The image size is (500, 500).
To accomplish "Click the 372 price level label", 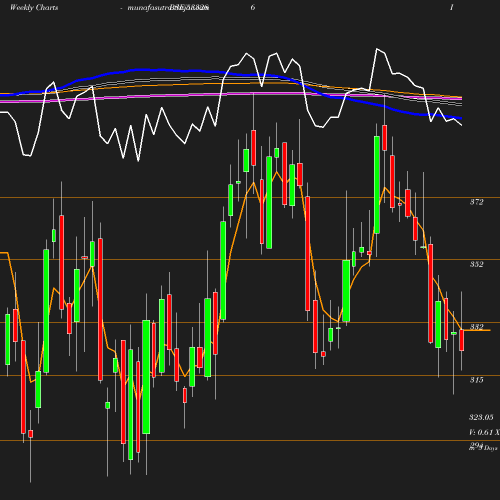I will pyautogui.click(x=476, y=202).
